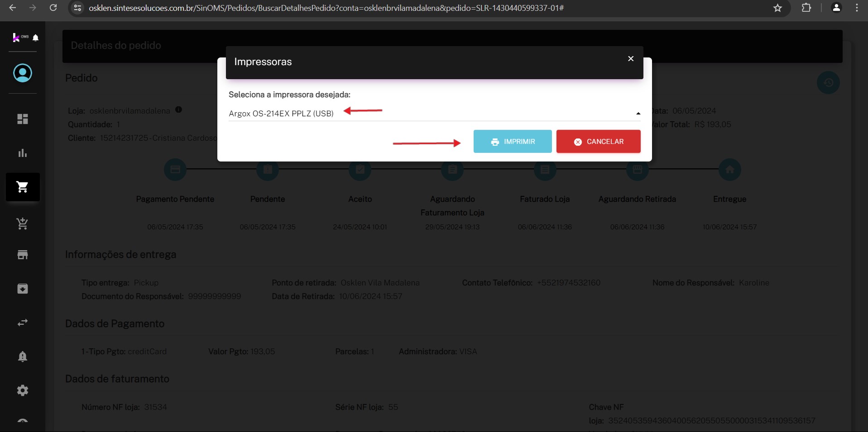This screenshot has width=868, height=432.
Task: Click the info icon beside store name
Action: 178,110
